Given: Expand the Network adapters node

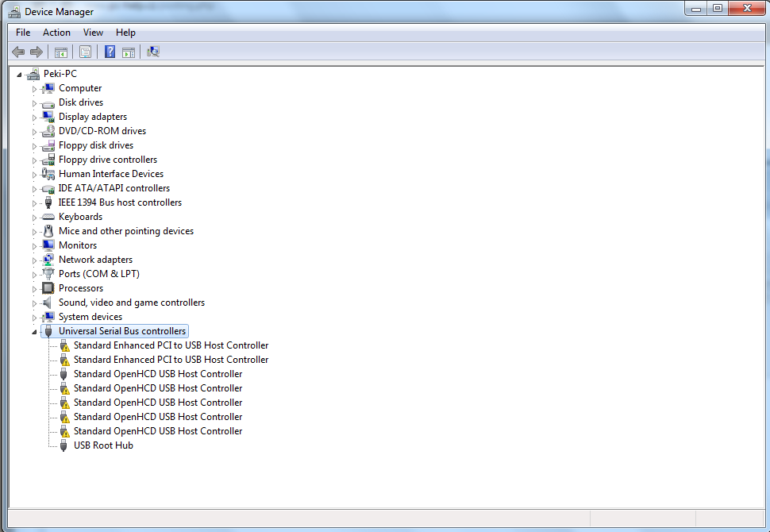Looking at the screenshot, I should coord(34,260).
